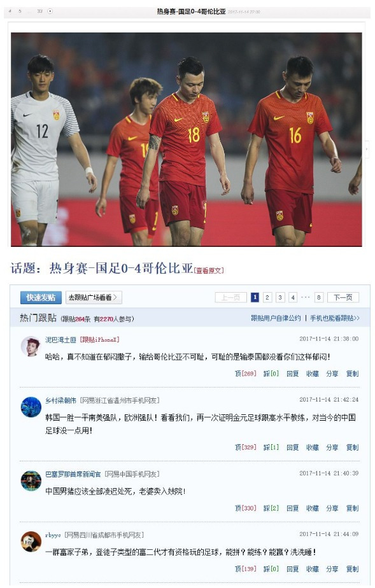This screenshot has width=375, height=588.
Task: Click the 快速发贴 button
Action: coord(41,297)
